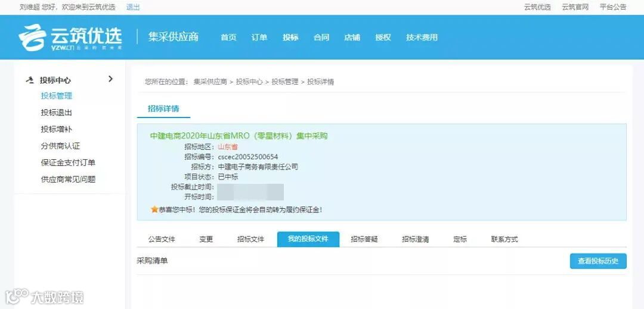This screenshot has height=309, width=644.
Task: Switch to the 定标 tab
Action: tap(460, 239)
